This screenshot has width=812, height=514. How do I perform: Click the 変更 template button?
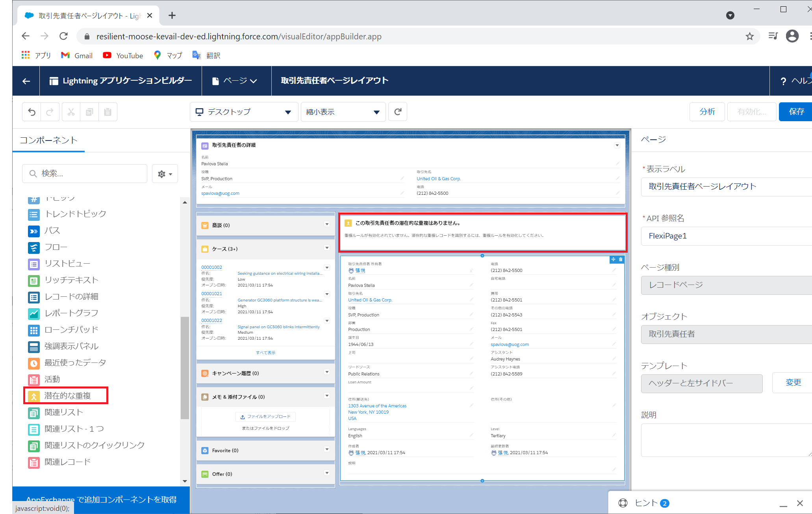coord(793,383)
